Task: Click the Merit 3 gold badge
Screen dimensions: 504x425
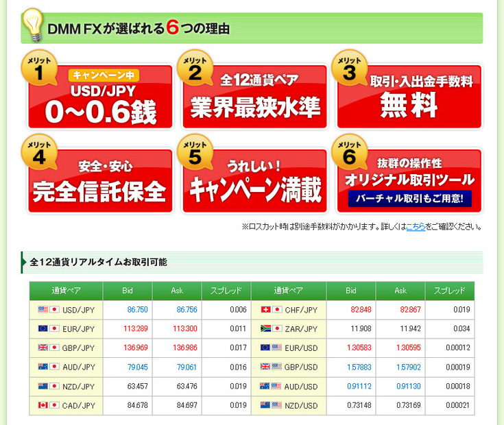Action: click(348, 69)
